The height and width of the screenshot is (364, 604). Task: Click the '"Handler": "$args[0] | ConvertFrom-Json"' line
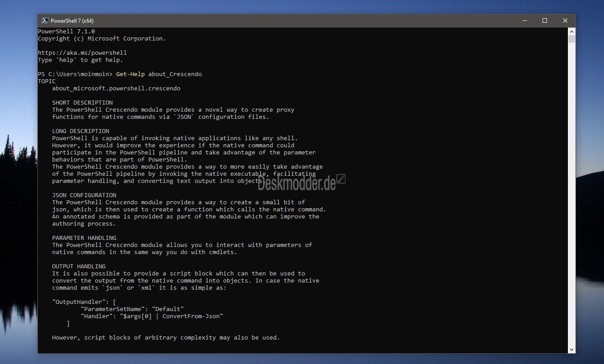152,316
